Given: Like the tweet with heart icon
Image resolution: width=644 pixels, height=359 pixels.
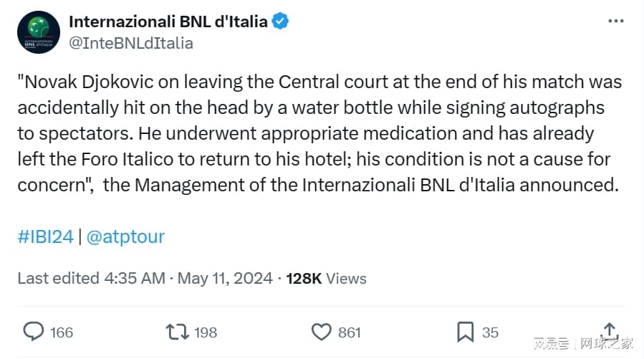Looking at the screenshot, I should coord(321,332).
